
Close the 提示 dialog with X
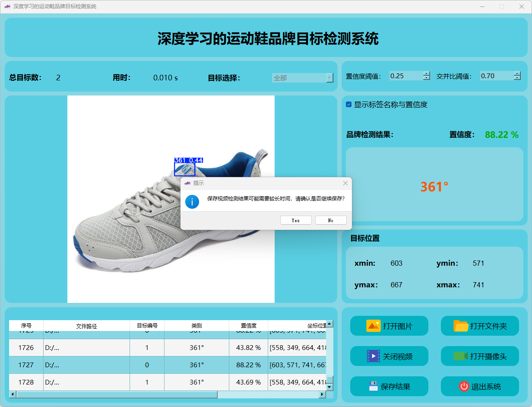click(345, 183)
